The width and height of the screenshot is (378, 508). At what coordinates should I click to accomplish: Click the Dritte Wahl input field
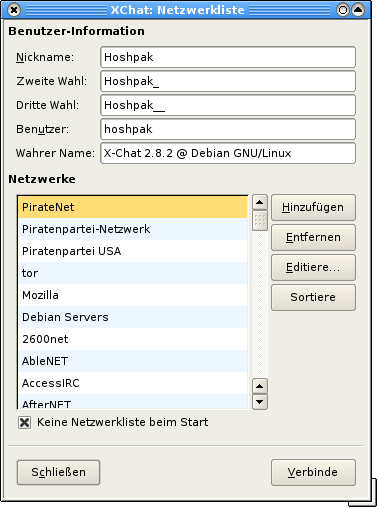point(228,105)
